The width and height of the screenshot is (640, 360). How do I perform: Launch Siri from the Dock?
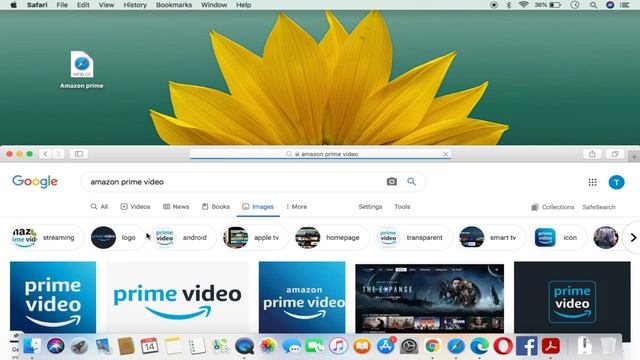tap(56, 346)
